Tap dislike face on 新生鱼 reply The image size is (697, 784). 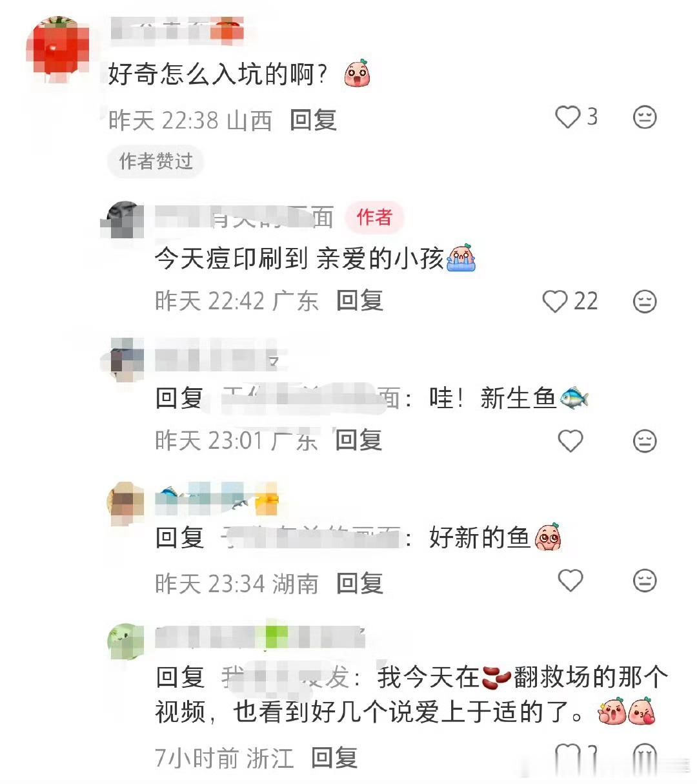pos(644,441)
